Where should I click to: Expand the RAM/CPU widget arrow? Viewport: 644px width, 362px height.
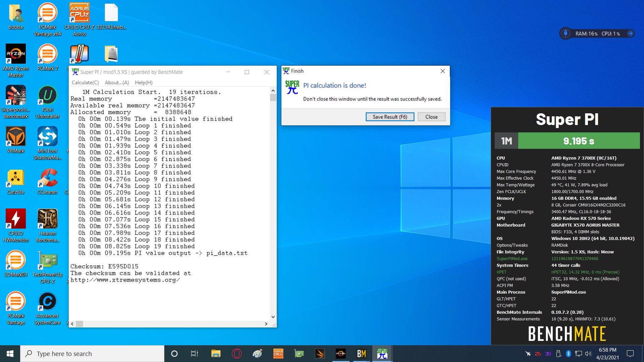(x=630, y=33)
